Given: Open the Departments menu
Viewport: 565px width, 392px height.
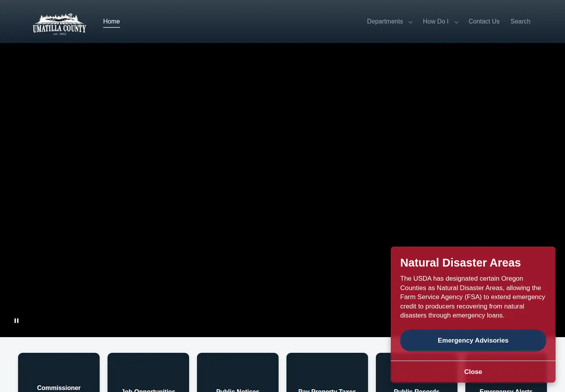Looking at the screenshot, I should (385, 22).
